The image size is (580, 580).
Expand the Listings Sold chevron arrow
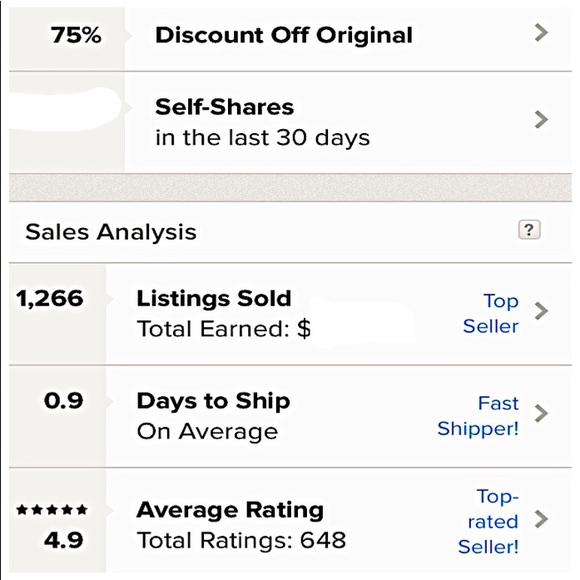coord(541,311)
